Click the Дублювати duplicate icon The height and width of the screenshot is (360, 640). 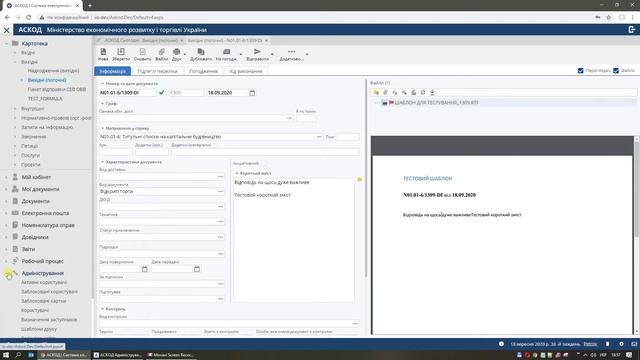click(x=201, y=52)
